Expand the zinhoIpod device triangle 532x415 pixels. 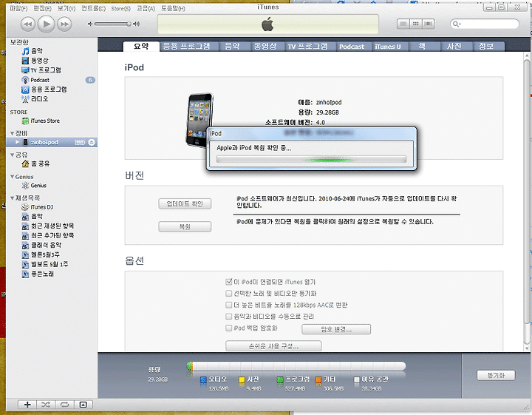(x=17, y=142)
